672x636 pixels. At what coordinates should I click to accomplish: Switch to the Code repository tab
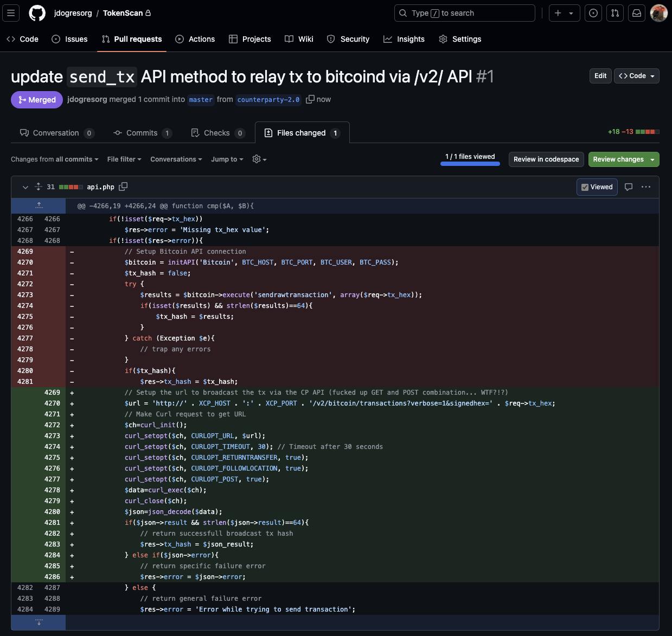[22, 39]
